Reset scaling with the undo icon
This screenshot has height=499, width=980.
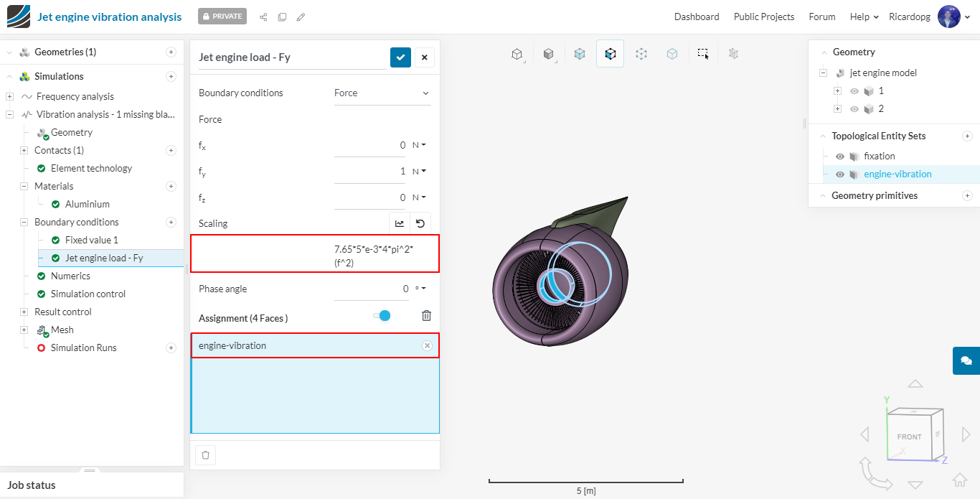(x=420, y=223)
